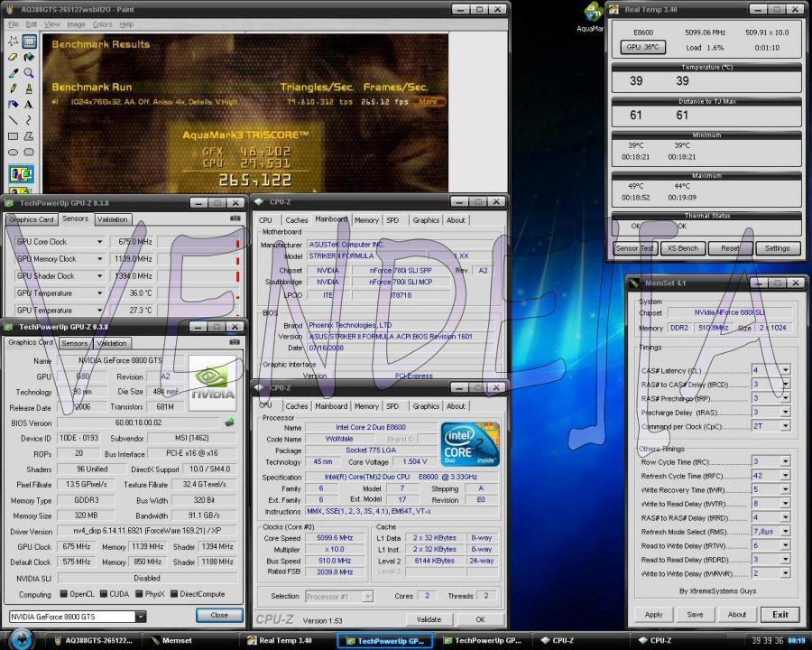This screenshot has width=812, height=650.
Task: Switch to the AQ388GTS Paint taskbar item
Action: click(x=93, y=641)
